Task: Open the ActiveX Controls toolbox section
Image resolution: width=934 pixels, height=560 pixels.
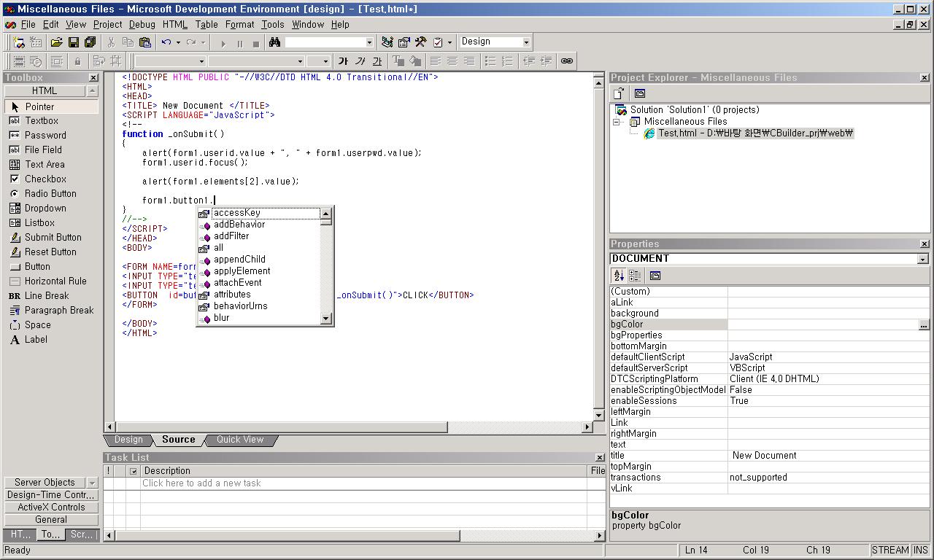Action: pos(51,507)
